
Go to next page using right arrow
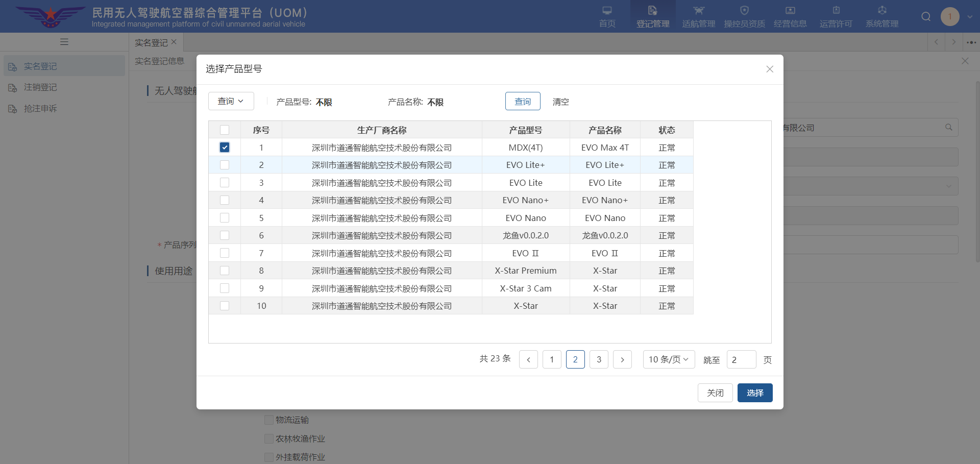click(622, 359)
